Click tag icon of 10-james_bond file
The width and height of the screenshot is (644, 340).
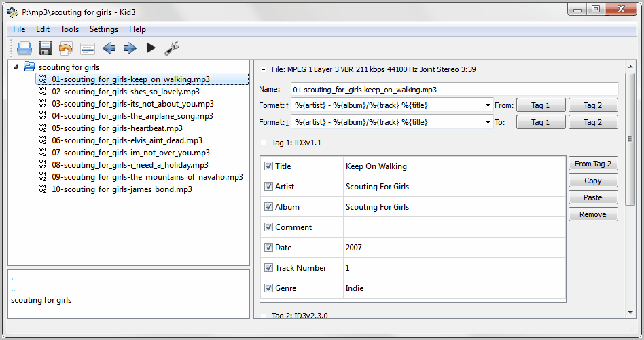pyautogui.click(x=43, y=189)
